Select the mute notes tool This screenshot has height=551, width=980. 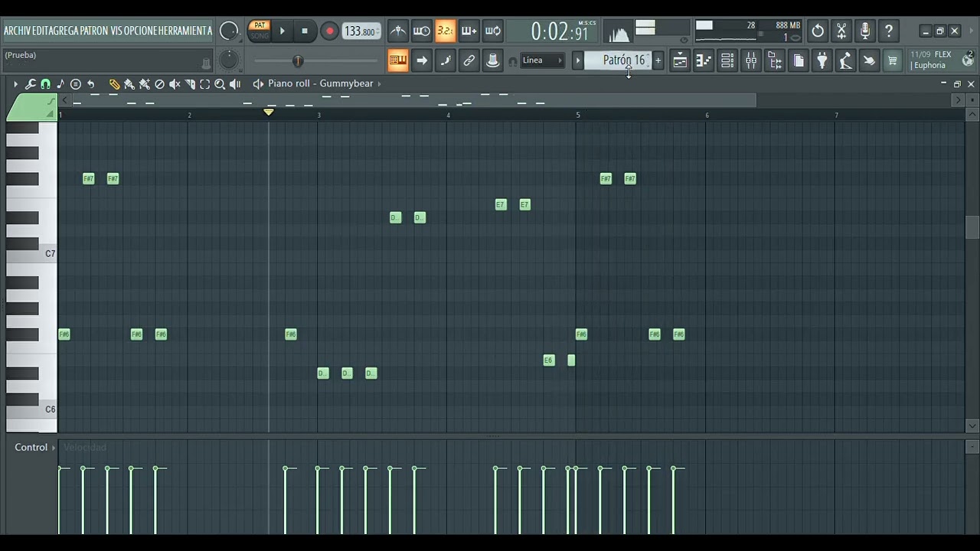175,84
